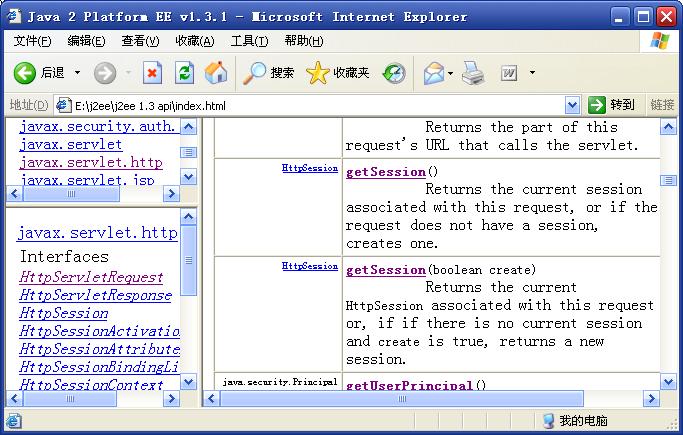Click the Stop loading icon
The height and width of the screenshot is (435, 683).
152,73
